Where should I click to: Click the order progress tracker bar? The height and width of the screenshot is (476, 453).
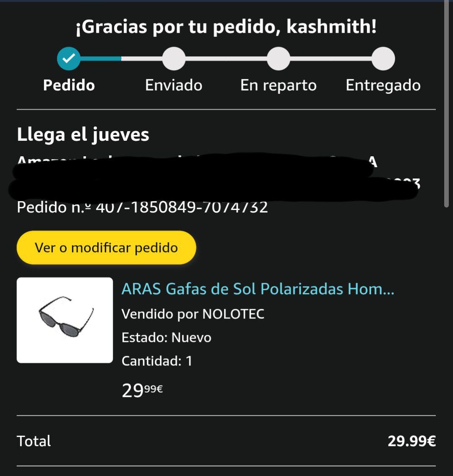tap(226, 59)
